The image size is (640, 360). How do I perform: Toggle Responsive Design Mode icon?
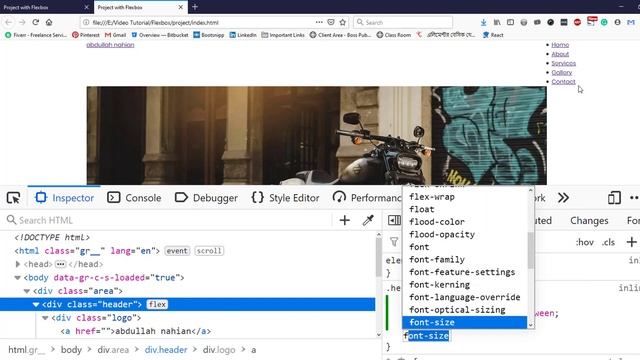click(x=614, y=198)
